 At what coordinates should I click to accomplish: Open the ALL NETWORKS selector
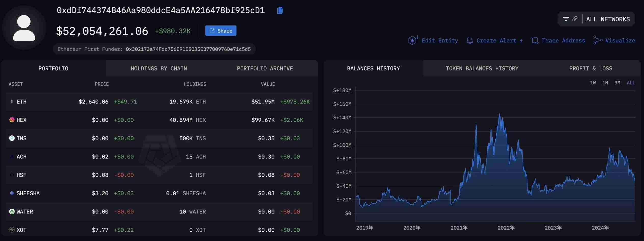pyautogui.click(x=608, y=19)
